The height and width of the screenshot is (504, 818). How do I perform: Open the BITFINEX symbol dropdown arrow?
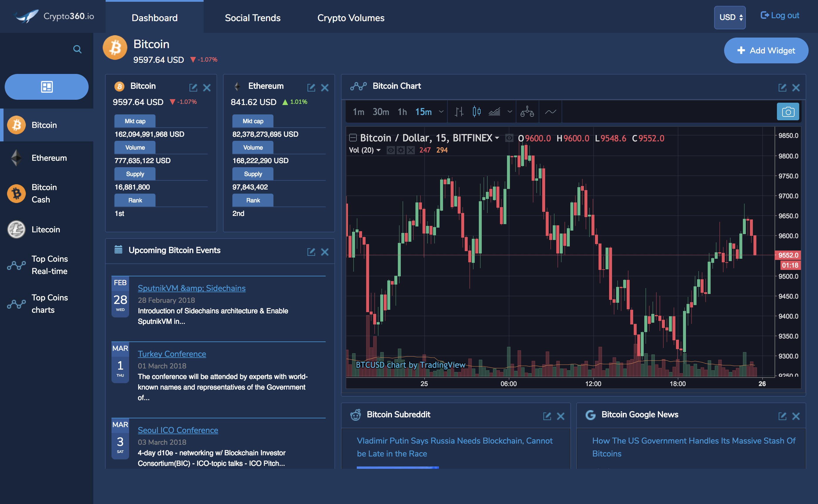497,138
